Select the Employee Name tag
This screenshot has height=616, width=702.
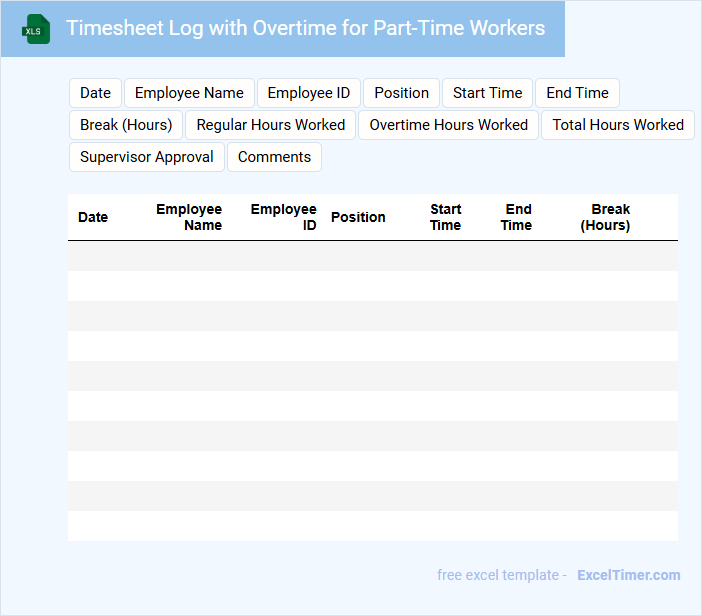point(189,93)
